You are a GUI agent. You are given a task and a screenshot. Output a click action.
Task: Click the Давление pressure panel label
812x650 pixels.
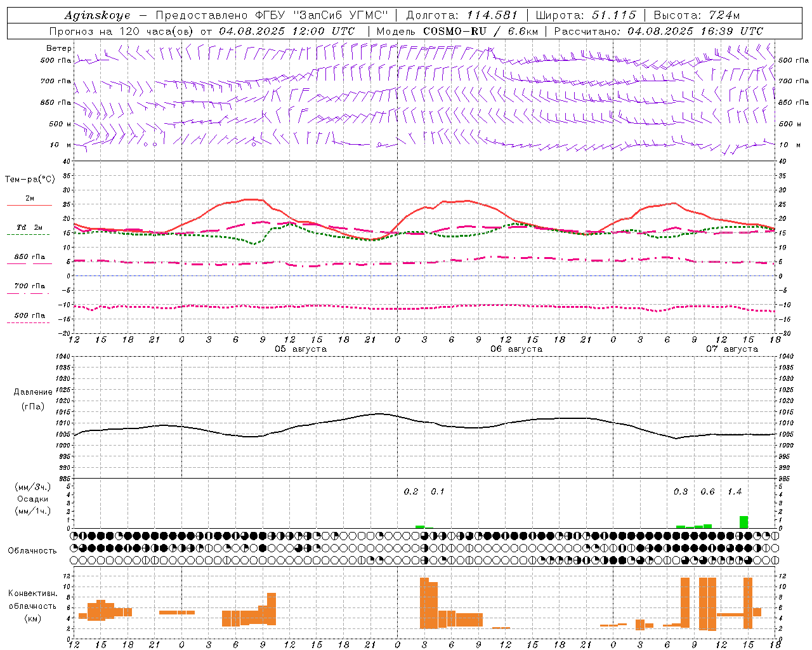(x=32, y=392)
